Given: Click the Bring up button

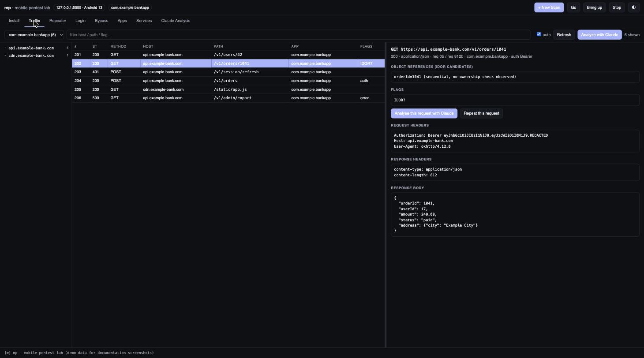Looking at the screenshot, I should pos(594,7).
